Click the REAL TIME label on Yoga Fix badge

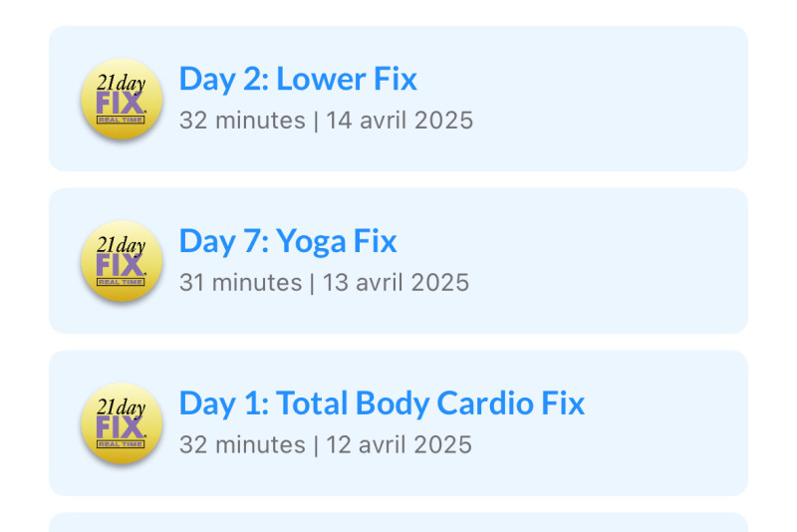121,282
